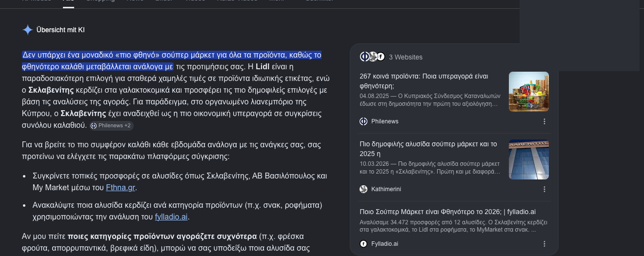Click the Fylladio.ai favicon
644x256 pixels.
363,244
